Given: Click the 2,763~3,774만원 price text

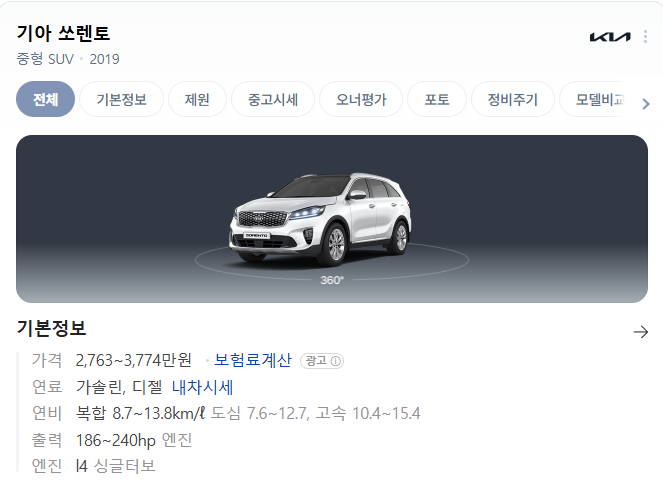Looking at the screenshot, I should coord(134,360).
